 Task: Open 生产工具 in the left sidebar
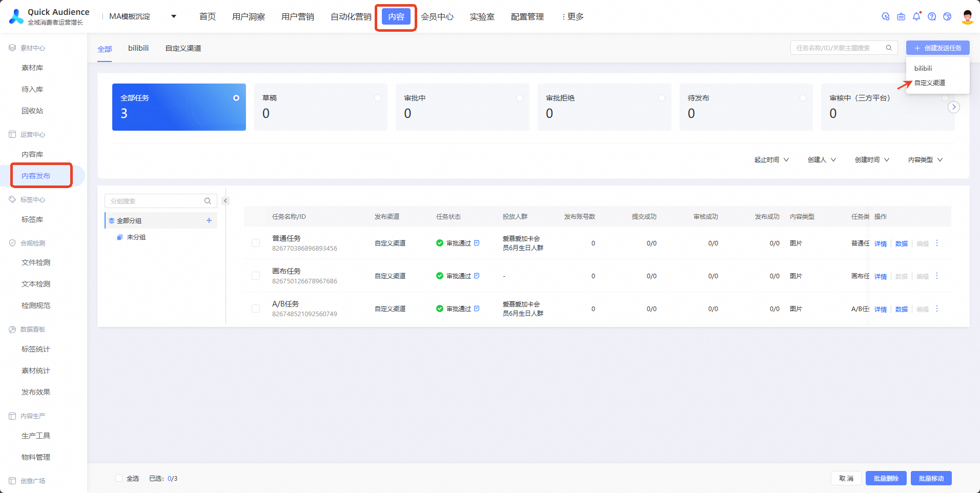(36, 436)
